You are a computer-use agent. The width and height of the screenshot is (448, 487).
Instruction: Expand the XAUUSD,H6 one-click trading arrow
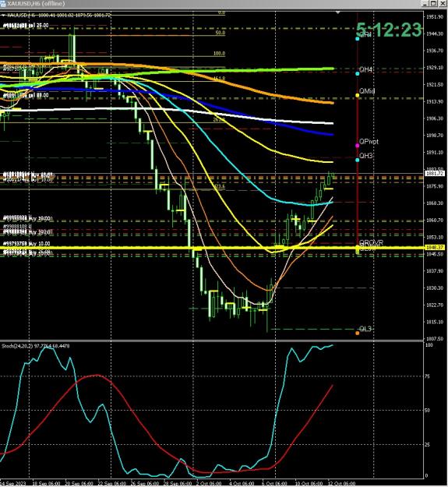(3, 15)
